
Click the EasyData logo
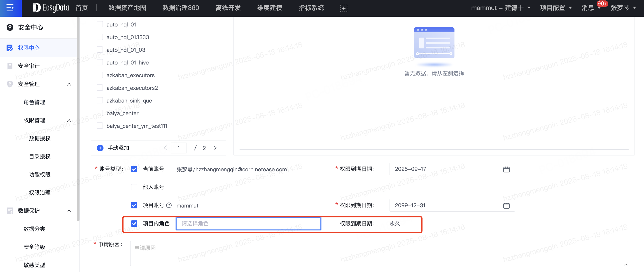click(x=51, y=8)
